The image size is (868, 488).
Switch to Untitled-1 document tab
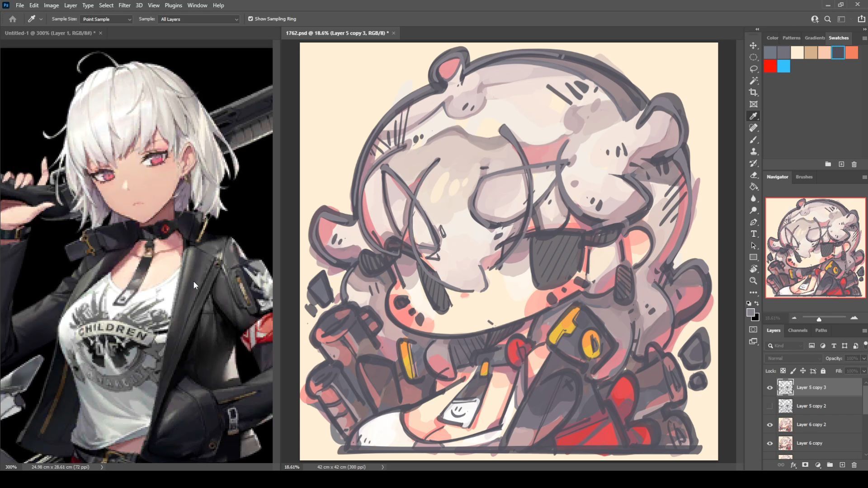(50, 33)
